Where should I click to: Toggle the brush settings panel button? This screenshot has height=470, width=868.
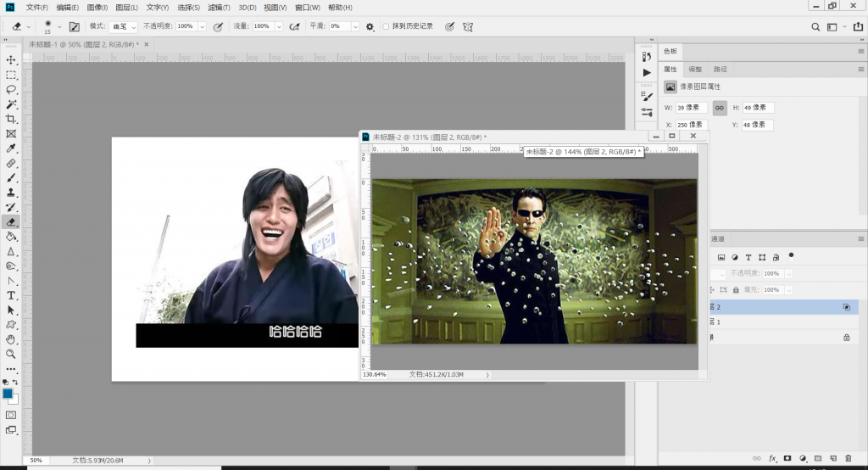pyautogui.click(x=75, y=26)
